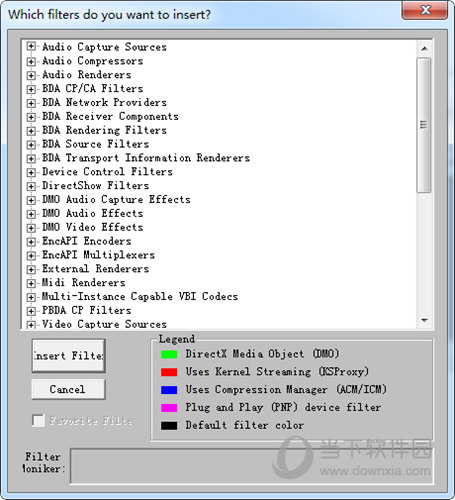This screenshot has width=455, height=500.
Task: Expand the DMO Audio Effects node
Action: [x=31, y=214]
